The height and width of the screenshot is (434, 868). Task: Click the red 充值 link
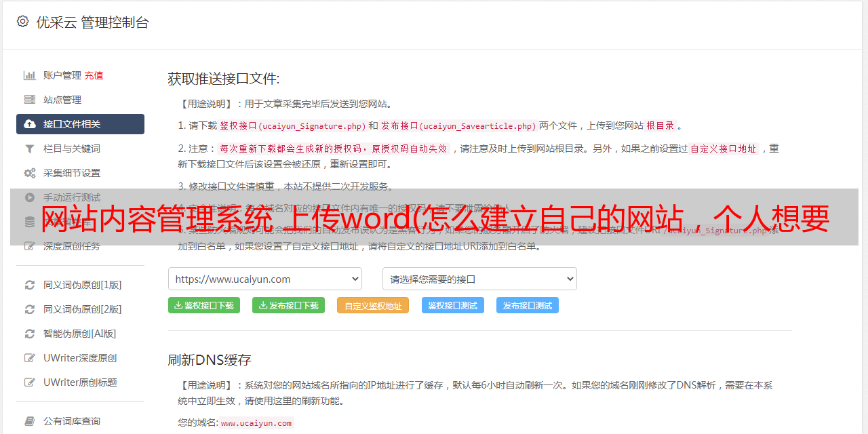pos(94,75)
